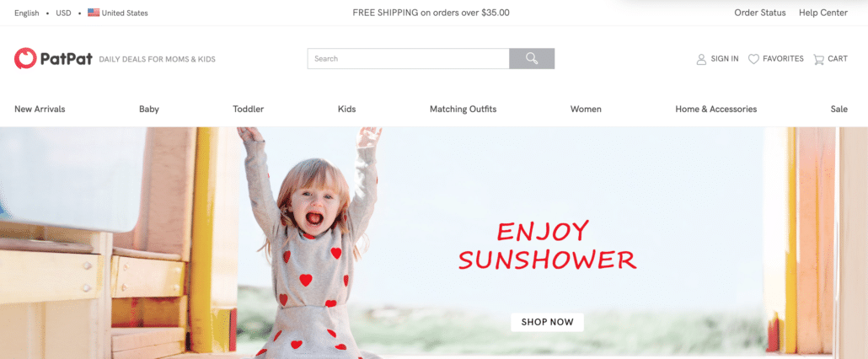This screenshot has height=359, width=868.
Task: Click the magnifying glass search button
Action: (x=532, y=59)
